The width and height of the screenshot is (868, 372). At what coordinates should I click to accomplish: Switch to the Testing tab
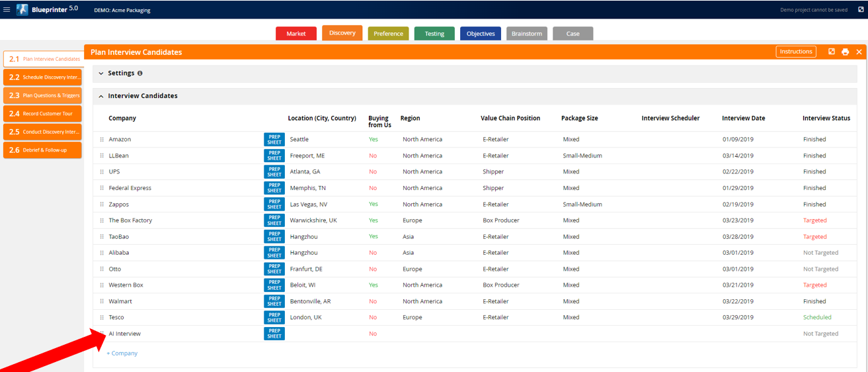click(x=434, y=34)
